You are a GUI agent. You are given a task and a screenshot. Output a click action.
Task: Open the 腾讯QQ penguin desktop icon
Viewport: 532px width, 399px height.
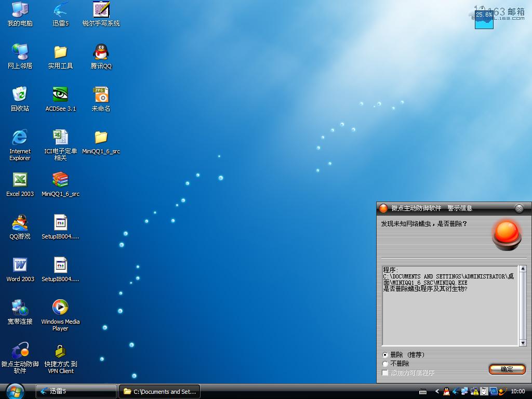[x=101, y=52]
